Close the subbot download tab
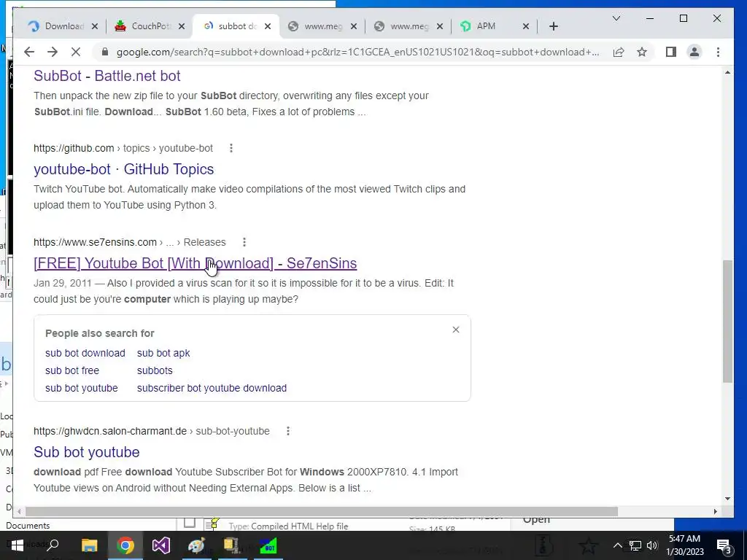Screen dimensions: 747x560 [268, 26]
